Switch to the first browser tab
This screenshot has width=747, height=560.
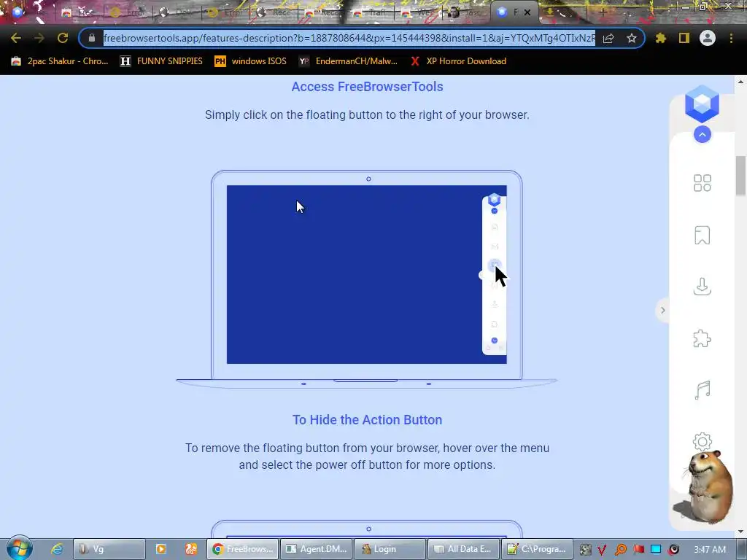pos(29,13)
